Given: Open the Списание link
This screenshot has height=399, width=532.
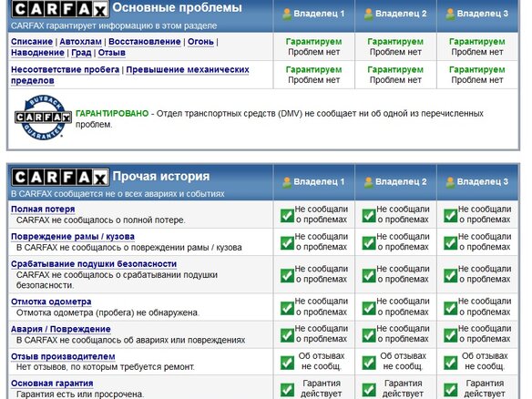Looking at the screenshot, I should [x=32, y=42].
